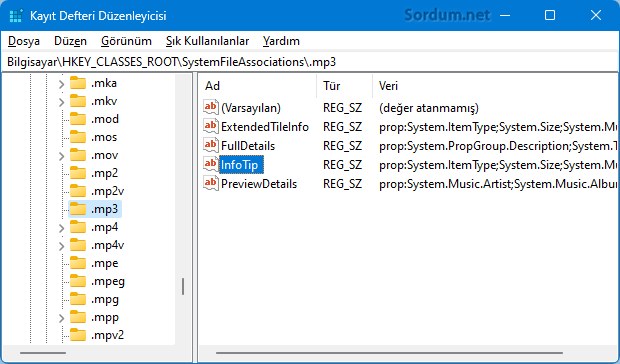Click the .mp2 key label in tree
The height and width of the screenshot is (364, 620).
point(104,173)
